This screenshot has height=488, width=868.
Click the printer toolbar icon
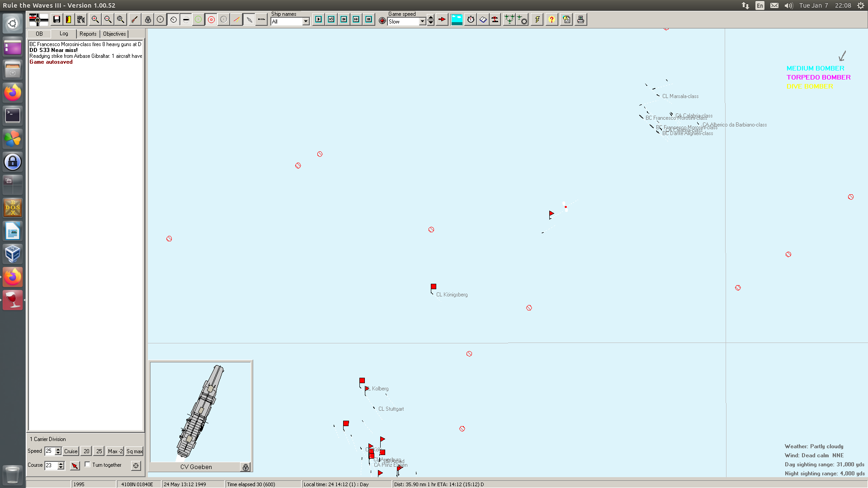[581, 19]
